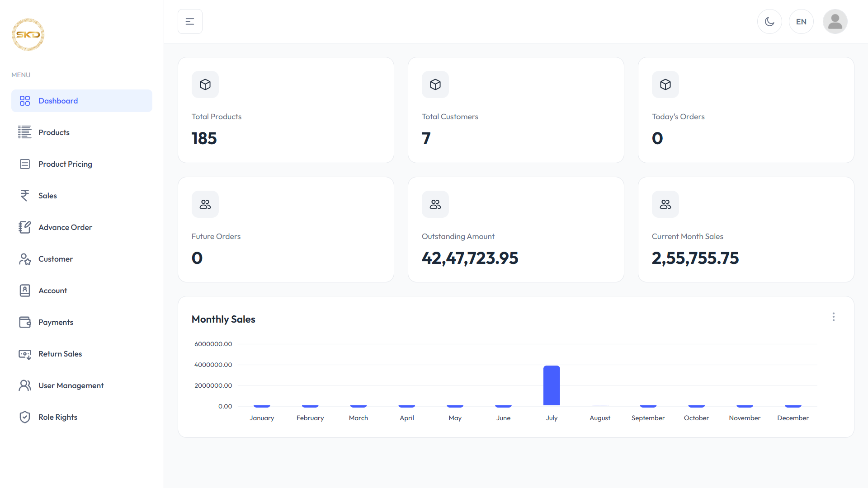This screenshot has width=868, height=488.
Task: Click the 6000000.00 y-axis label
Action: [x=213, y=344]
